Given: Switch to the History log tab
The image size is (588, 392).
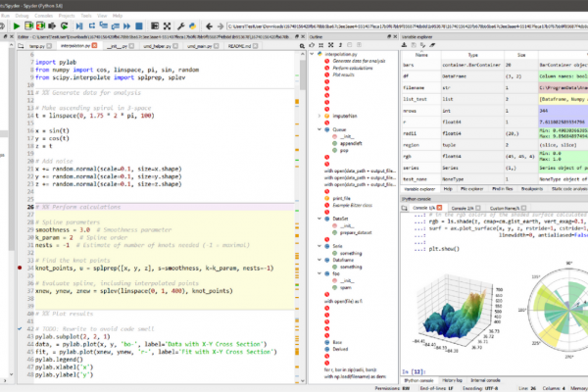Looking at the screenshot, I should click(x=452, y=380).
